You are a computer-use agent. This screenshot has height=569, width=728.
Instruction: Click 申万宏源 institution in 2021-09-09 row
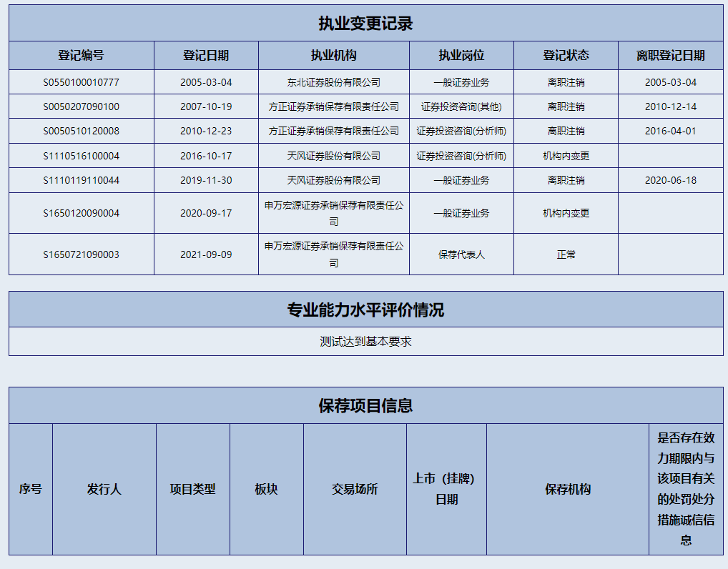click(334, 254)
